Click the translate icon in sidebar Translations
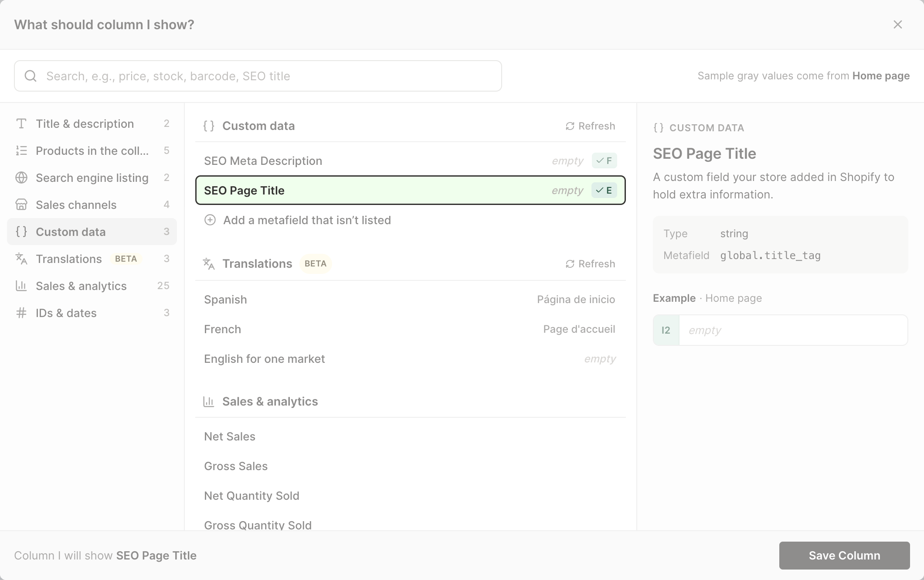Viewport: 924px width, 580px height. 21,259
